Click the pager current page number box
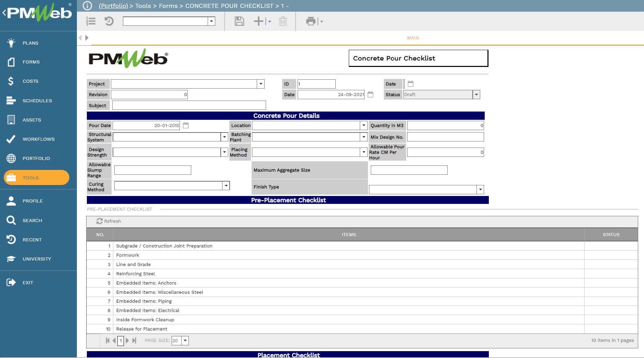This screenshot has height=358, width=644. (120, 341)
